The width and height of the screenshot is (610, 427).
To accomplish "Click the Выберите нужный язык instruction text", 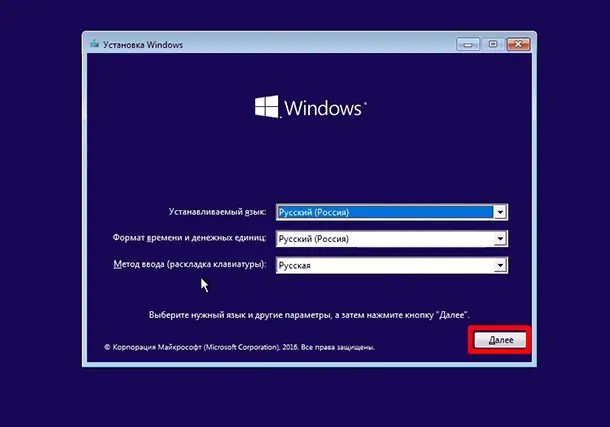I will coord(310,314).
